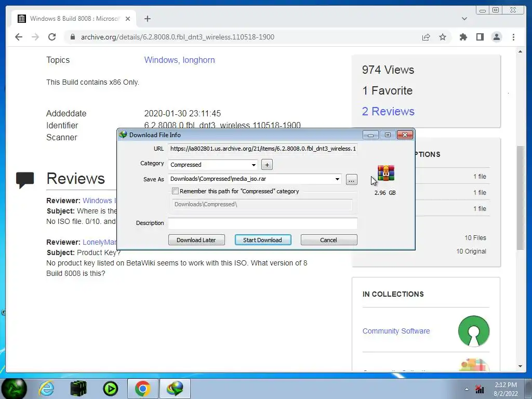Click the 2.96 GB file size text
The image size is (532, 399).
[x=385, y=193]
